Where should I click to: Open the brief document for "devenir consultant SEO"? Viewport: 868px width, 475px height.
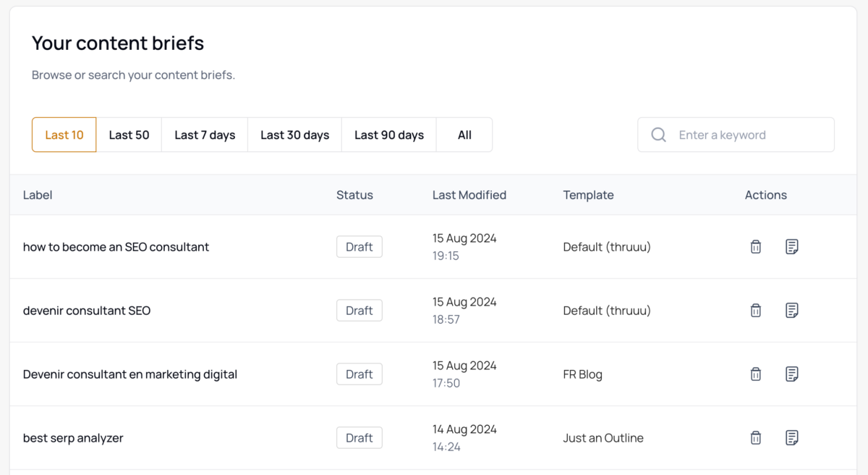(791, 310)
